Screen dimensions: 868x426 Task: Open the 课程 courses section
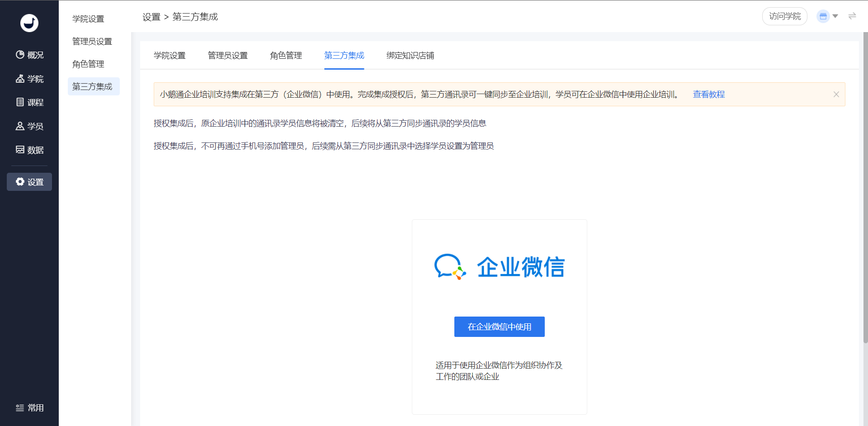[x=29, y=103]
